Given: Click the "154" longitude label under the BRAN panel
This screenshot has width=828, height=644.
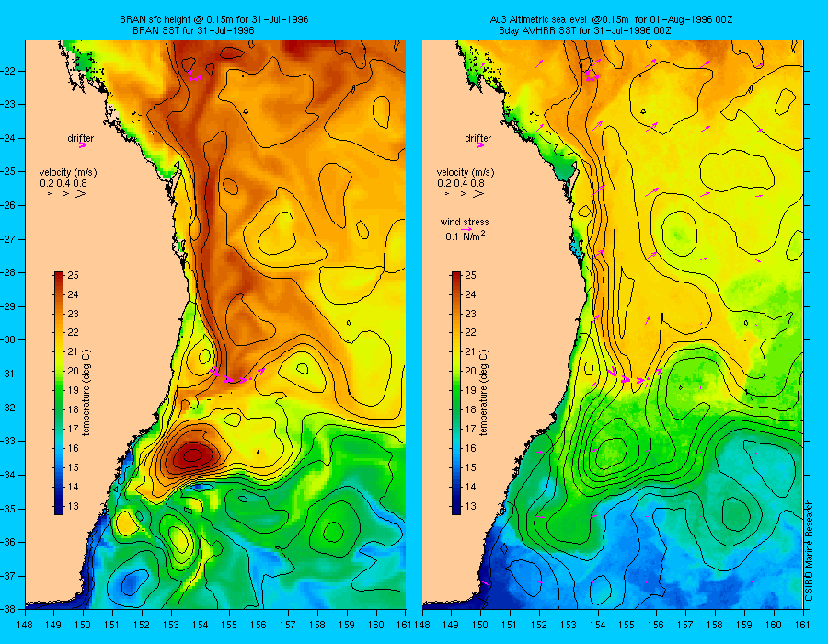Looking at the screenshot, I should (x=201, y=625).
